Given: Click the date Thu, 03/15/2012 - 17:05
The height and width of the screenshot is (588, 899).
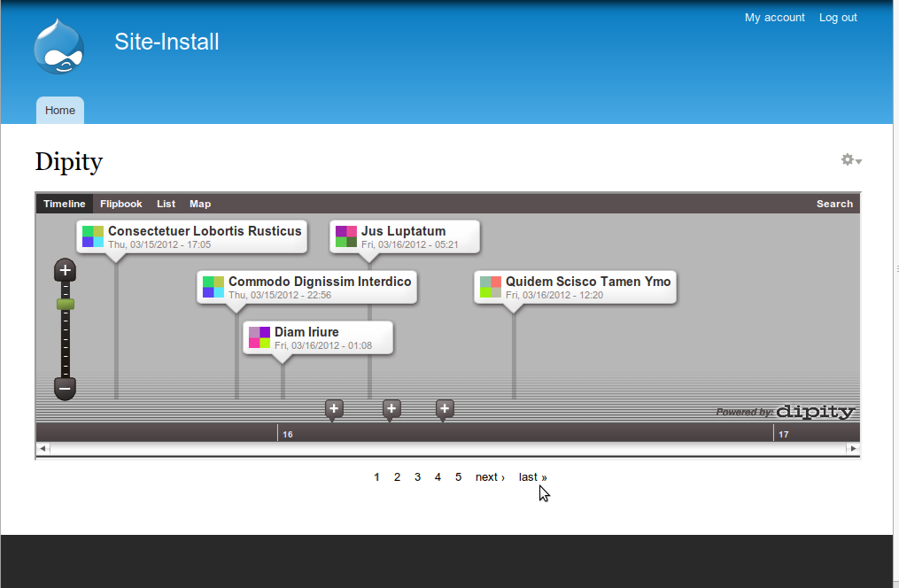Looking at the screenshot, I should 159,244.
